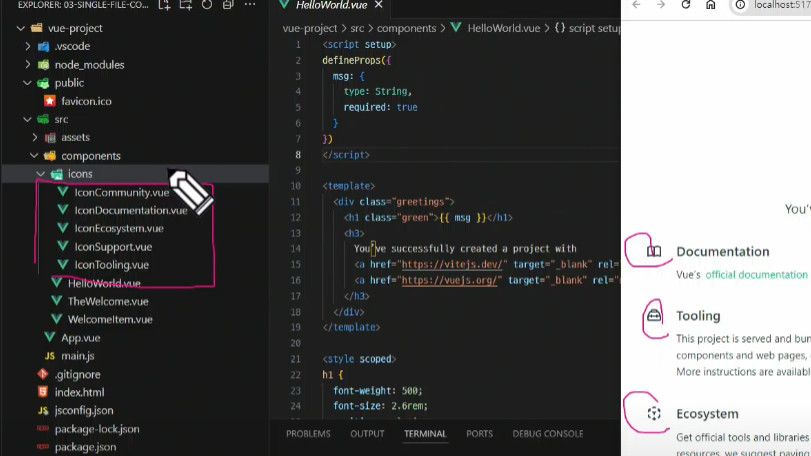Click the JS icon beside main.js

pos(50,356)
